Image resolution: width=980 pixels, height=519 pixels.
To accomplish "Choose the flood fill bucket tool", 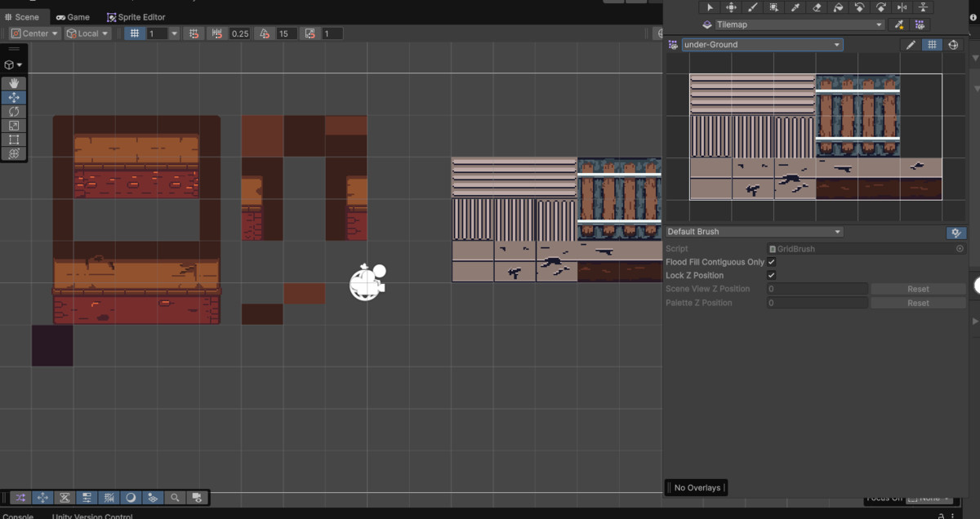I will (838, 7).
